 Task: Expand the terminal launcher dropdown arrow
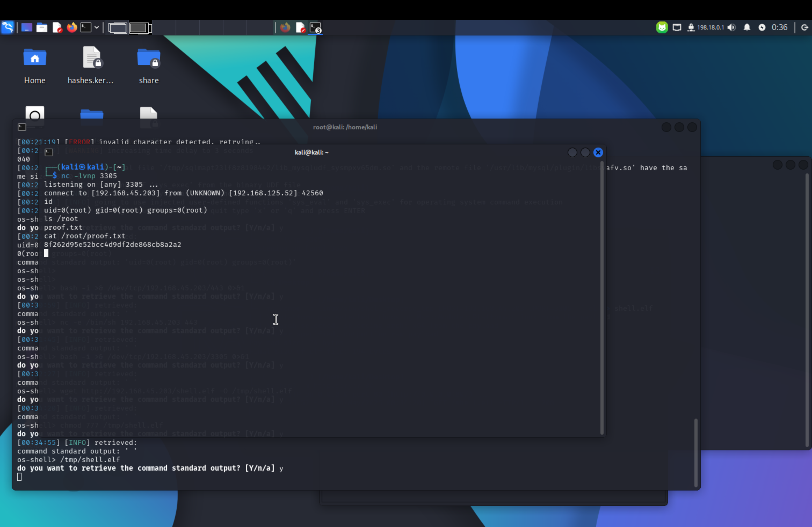point(97,27)
